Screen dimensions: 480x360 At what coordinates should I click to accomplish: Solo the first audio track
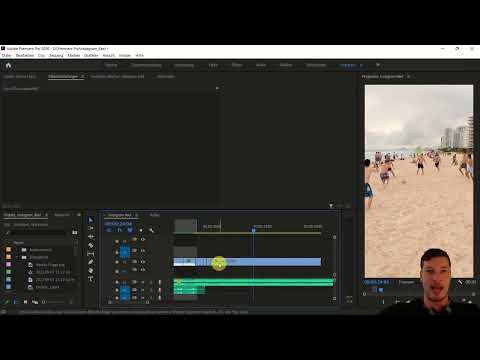(151, 283)
